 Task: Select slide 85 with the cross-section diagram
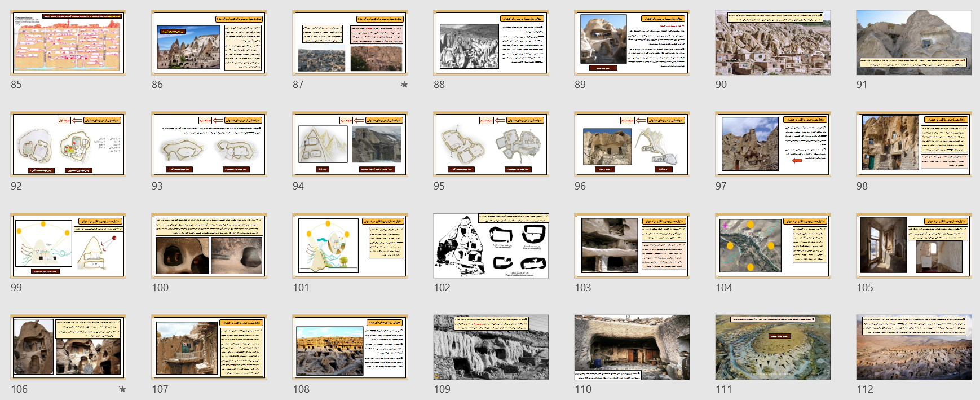pyautogui.click(x=68, y=43)
